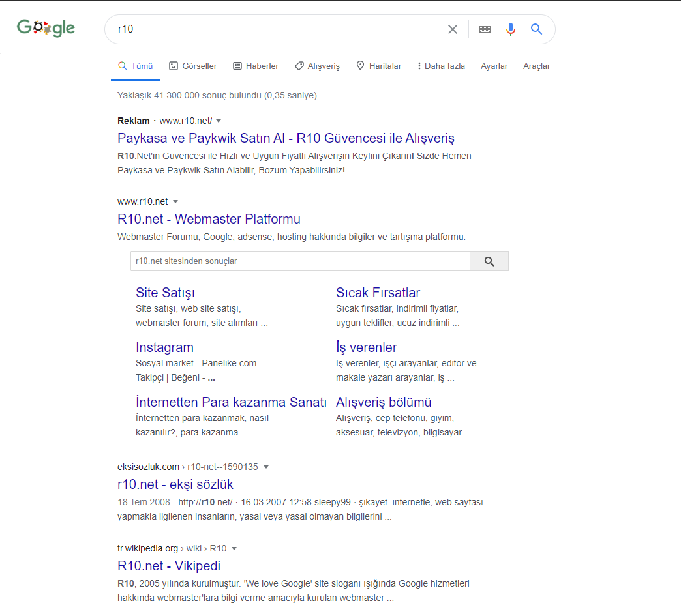The width and height of the screenshot is (681, 616).
Task: Expand the tr.wikipedia.org result dropdown arrow
Action: (x=234, y=549)
